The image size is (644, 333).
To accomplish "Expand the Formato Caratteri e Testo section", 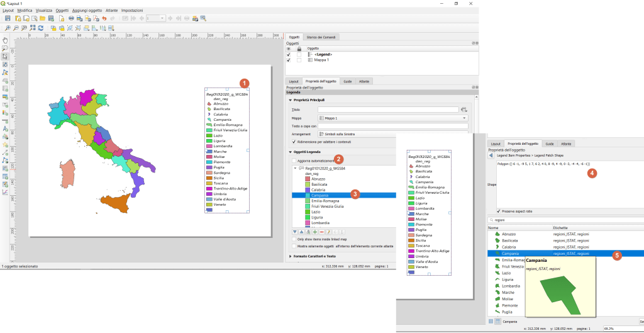I will (x=290, y=256).
